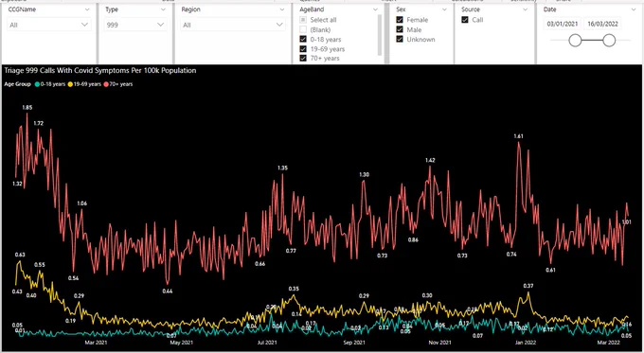This screenshot has width=644, height=353.
Task: Click the 1.06 data label
Action: point(81,203)
